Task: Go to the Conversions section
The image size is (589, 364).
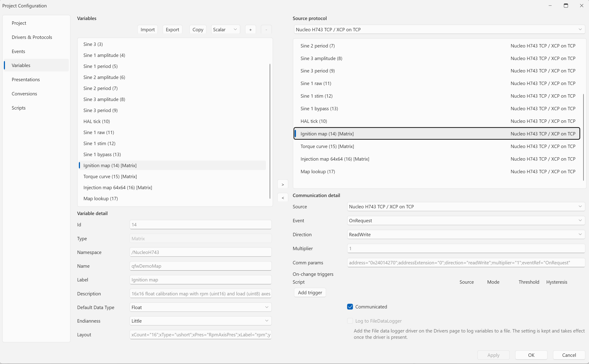Action: [36, 94]
